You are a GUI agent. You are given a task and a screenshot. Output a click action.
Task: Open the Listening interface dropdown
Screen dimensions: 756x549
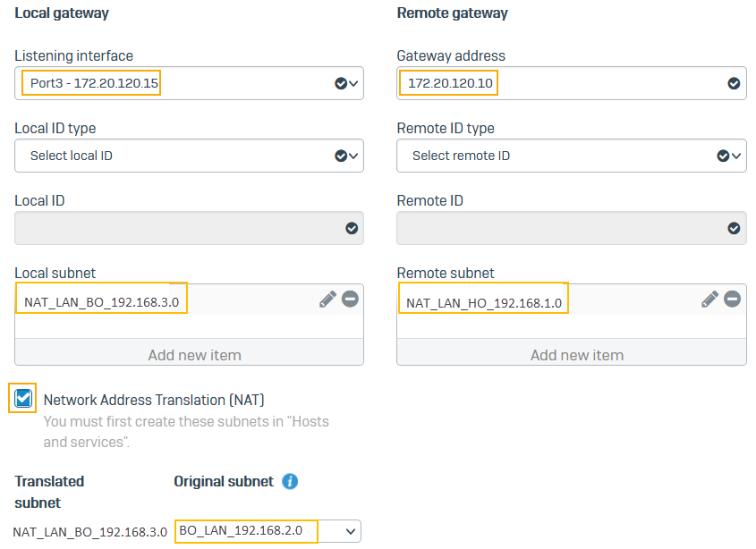pyautogui.click(x=353, y=82)
